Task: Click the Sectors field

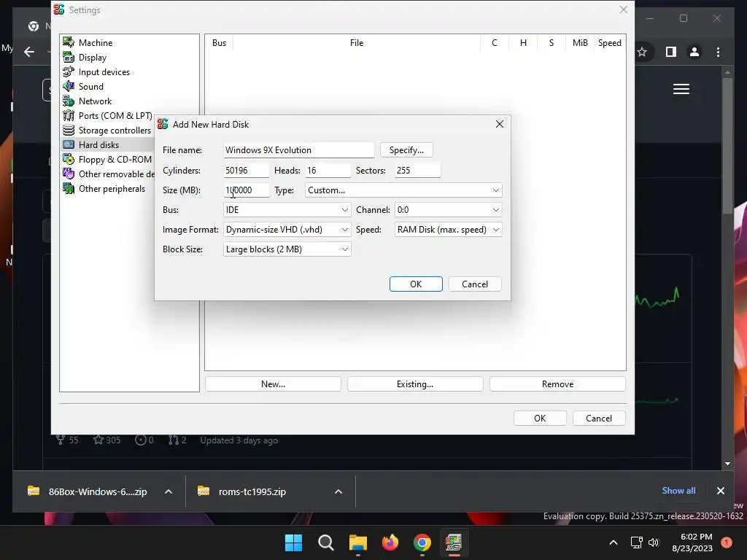Action: tap(417, 171)
